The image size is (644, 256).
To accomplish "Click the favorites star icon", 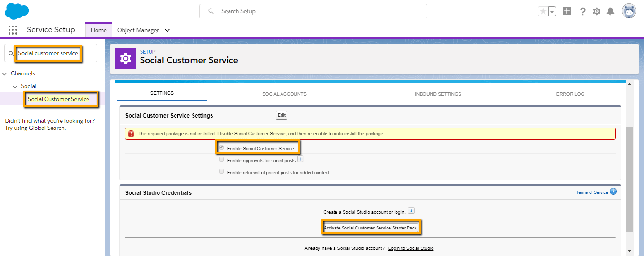I will click(543, 11).
